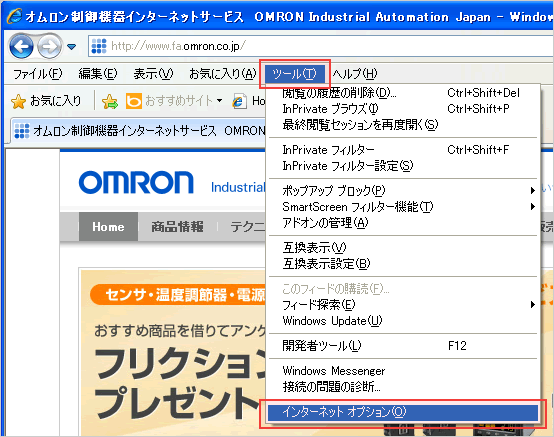
Task: Choose InPrivate フィルター menu item
Action: 403,150
